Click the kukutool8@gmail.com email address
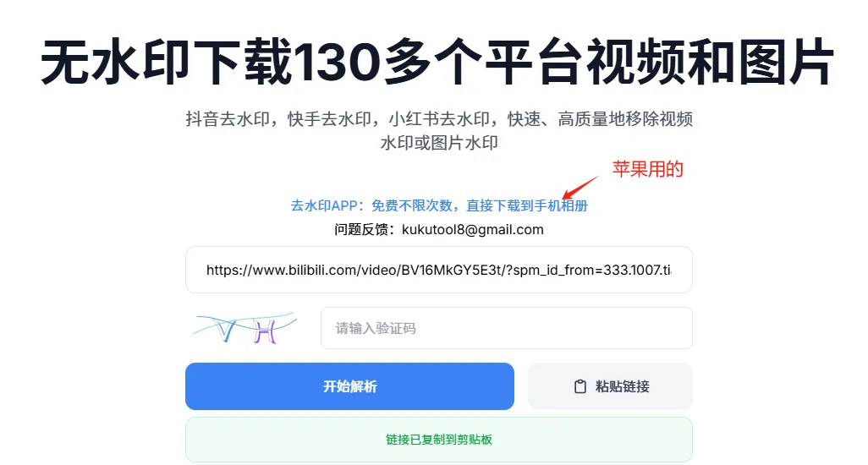Viewport: 868px width, 465px height. pyautogui.click(x=473, y=229)
